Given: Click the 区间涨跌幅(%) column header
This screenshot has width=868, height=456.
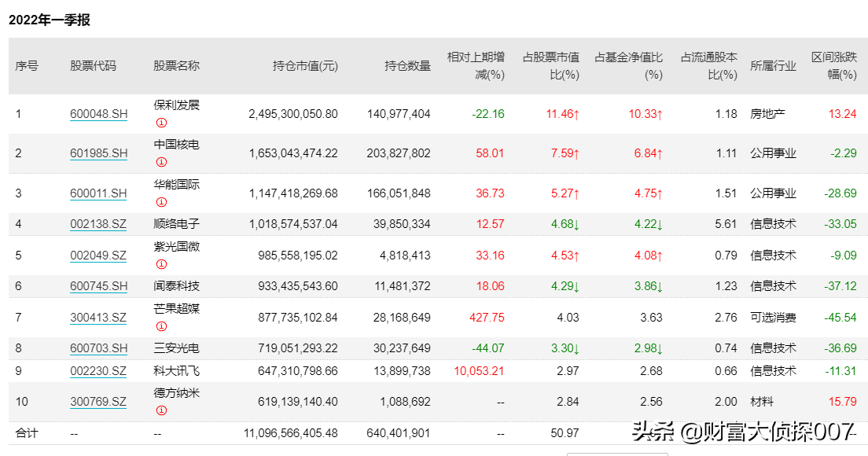Looking at the screenshot, I should [x=834, y=66].
